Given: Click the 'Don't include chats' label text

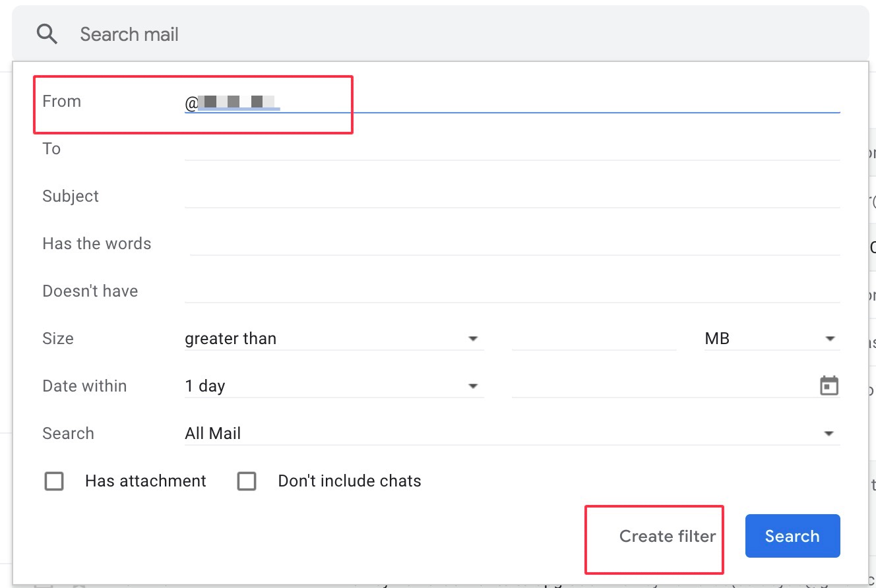Looking at the screenshot, I should [x=349, y=481].
